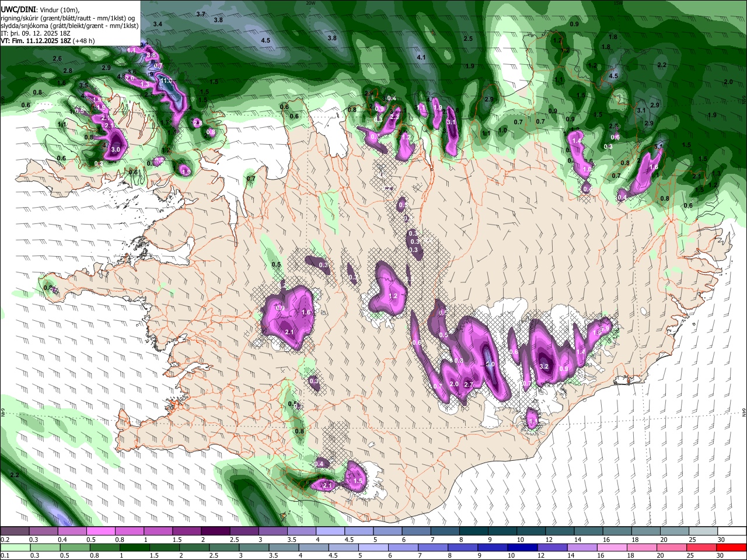Click the 'Vindur (10m)' header label
The width and height of the screenshot is (747, 560).
(x=60, y=10)
